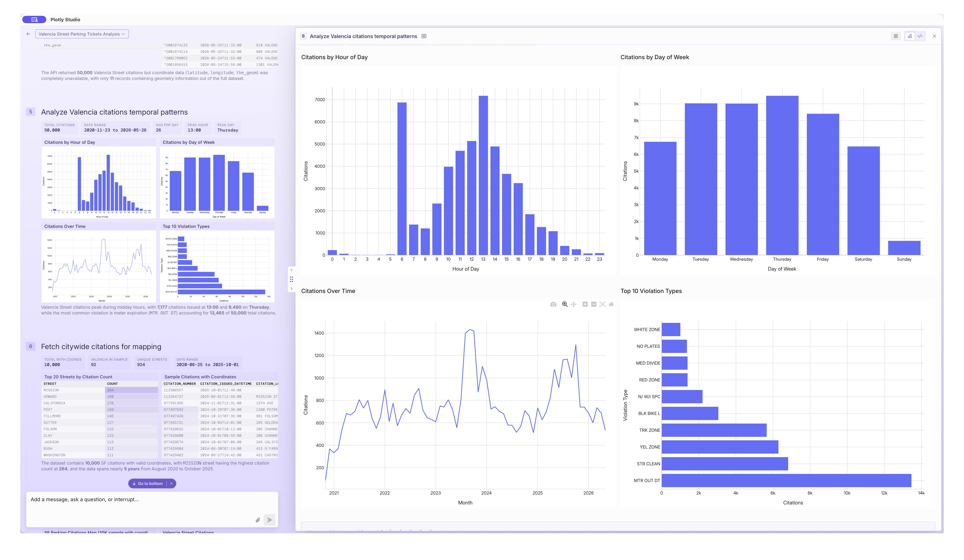Click the MTR OUT DT bar
The width and height of the screenshot is (964, 560).
(786, 480)
